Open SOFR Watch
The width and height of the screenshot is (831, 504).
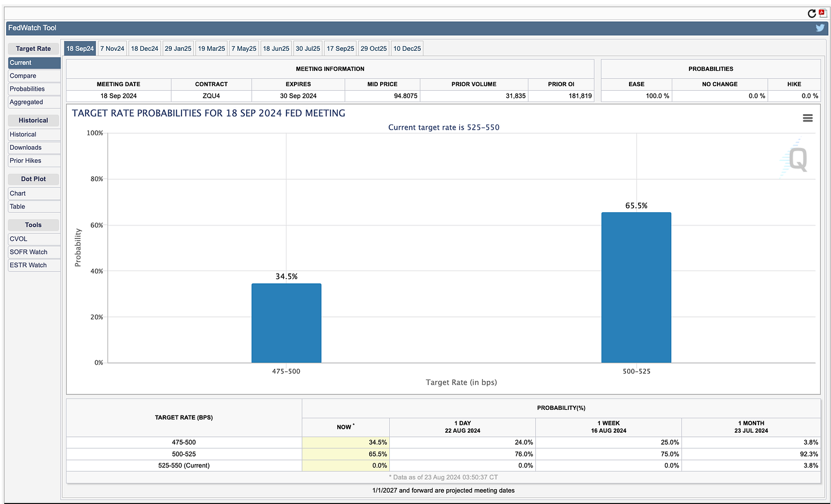coord(34,252)
